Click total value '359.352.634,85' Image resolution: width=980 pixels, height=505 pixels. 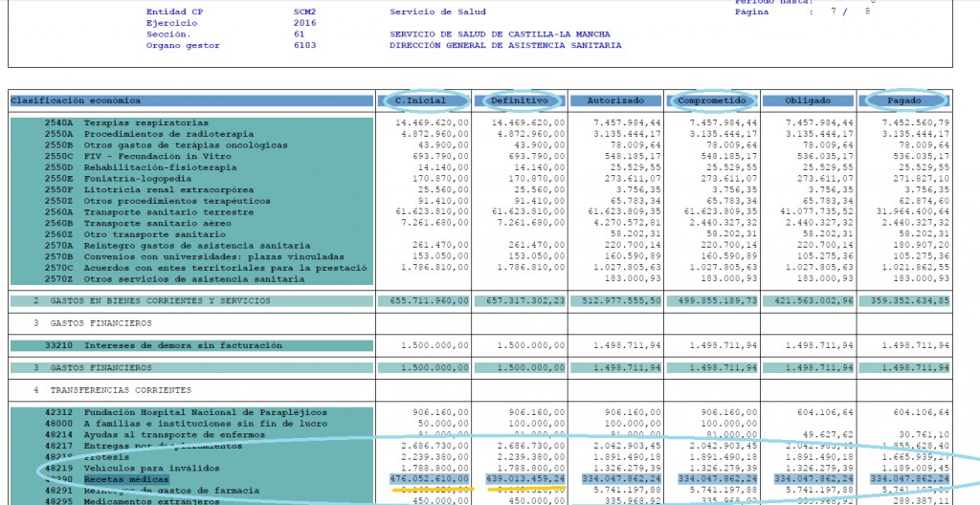(x=910, y=301)
